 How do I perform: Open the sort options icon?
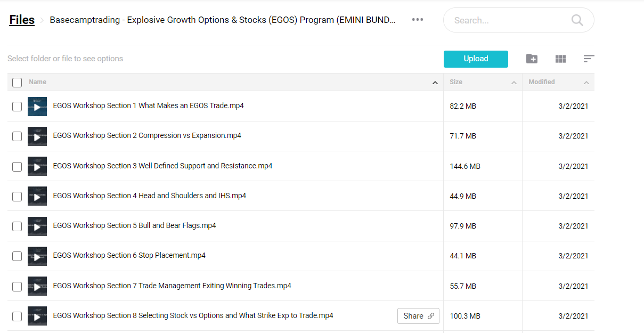click(x=589, y=59)
